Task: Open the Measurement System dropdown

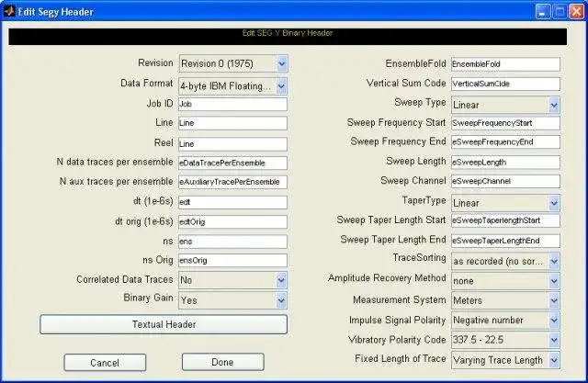Action: pos(505,300)
